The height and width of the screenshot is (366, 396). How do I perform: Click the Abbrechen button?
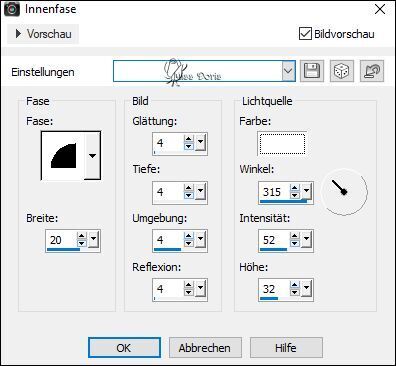[x=205, y=348]
